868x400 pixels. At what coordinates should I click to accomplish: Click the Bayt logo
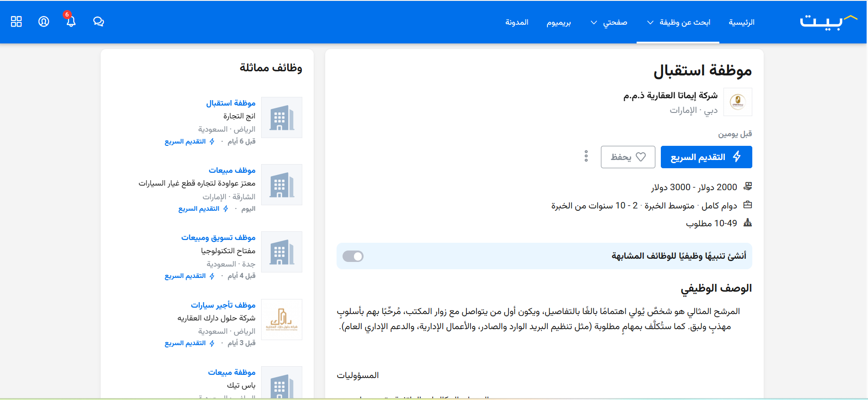828,22
